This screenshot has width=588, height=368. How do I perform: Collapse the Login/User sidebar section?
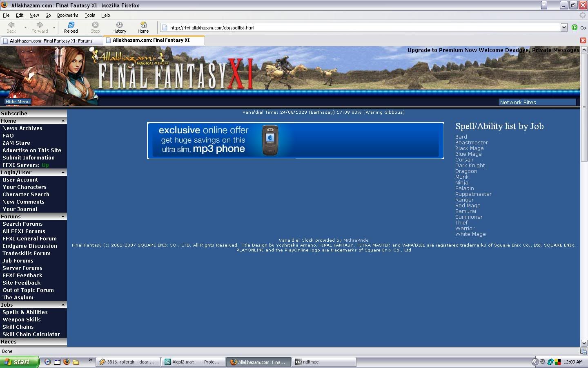coord(63,173)
